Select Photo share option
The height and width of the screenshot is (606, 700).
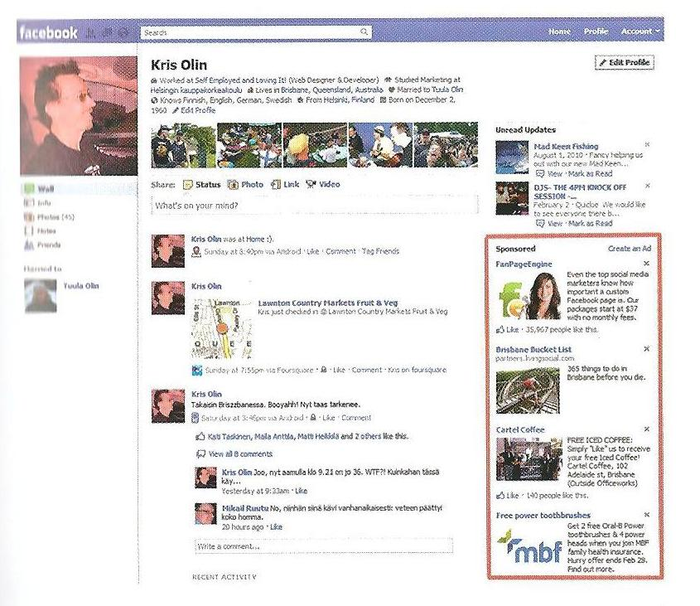coord(245,185)
